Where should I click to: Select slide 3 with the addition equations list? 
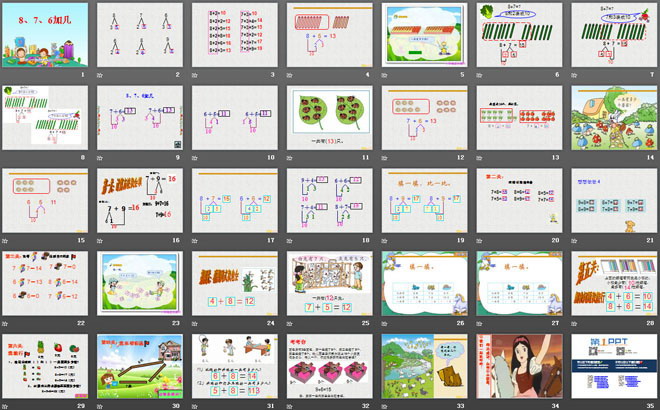point(231,34)
